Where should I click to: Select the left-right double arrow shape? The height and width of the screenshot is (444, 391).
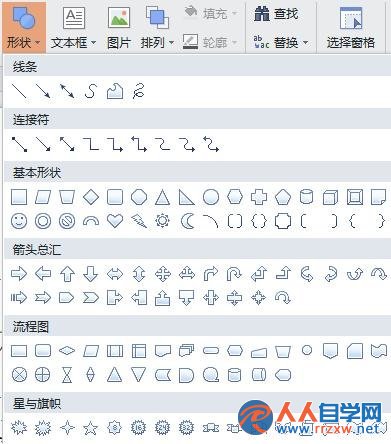point(115,274)
